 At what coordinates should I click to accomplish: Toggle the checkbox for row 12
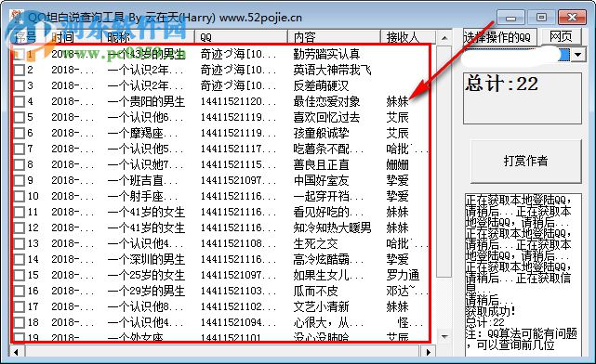[20, 227]
